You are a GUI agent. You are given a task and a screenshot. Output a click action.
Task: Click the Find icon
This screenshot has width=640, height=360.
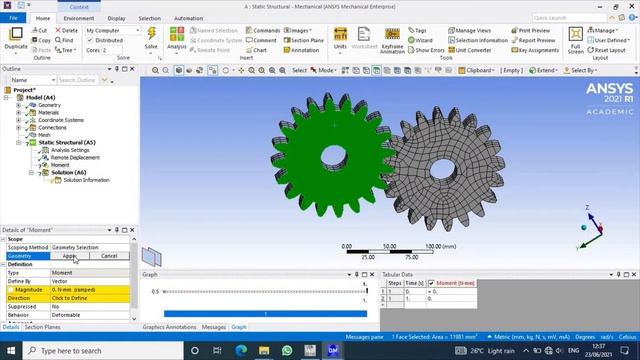64,40
